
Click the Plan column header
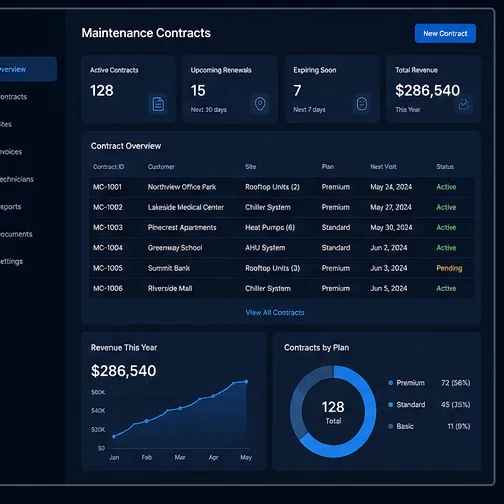[328, 167]
